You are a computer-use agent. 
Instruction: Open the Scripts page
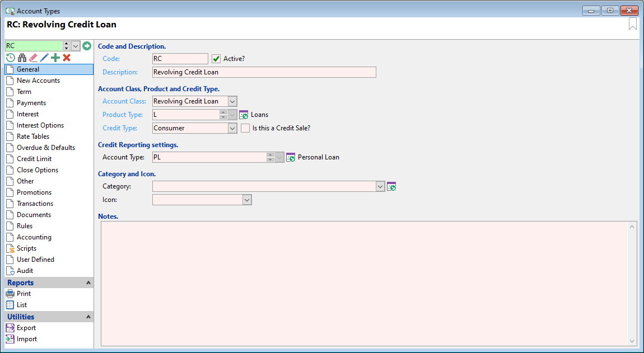tap(49, 248)
